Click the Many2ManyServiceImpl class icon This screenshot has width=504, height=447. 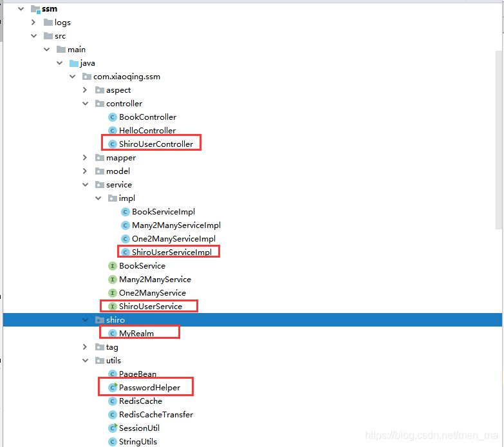125,225
